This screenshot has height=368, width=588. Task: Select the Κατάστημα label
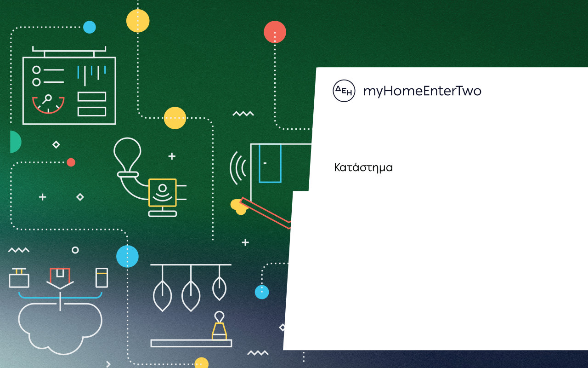(363, 167)
